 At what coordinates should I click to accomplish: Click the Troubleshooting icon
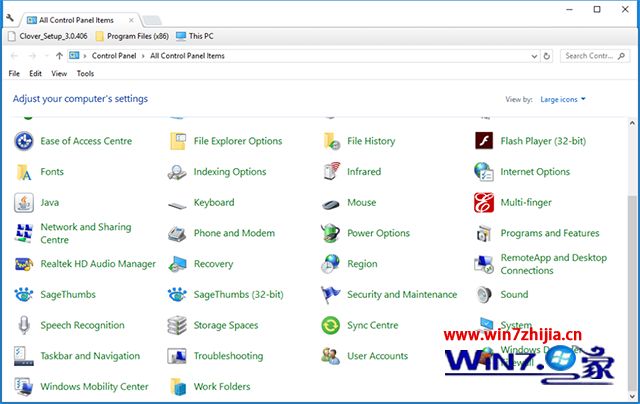pyautogui.click(x=177, y=356)
